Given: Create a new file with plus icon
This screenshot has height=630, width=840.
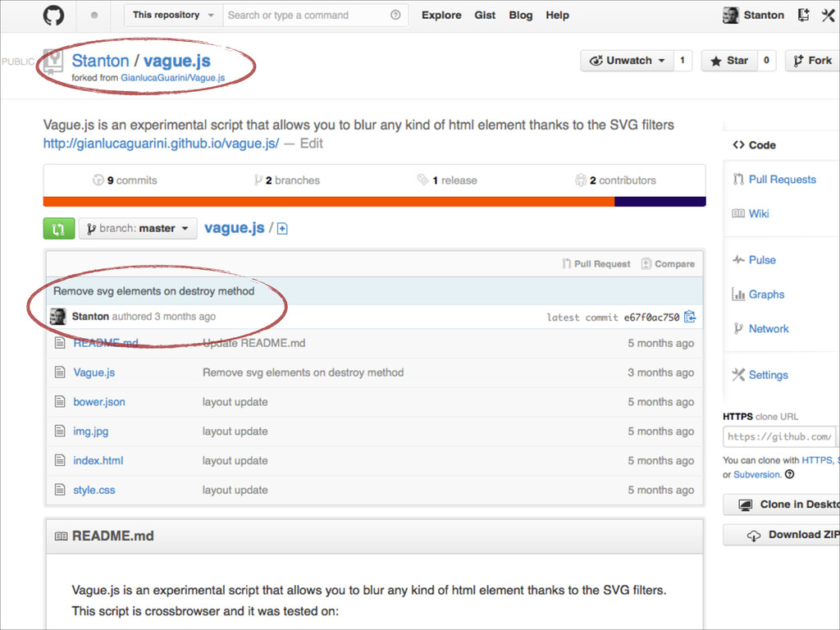Looking at the screenshot, I should pyautogui.click(x=282, y=229).
